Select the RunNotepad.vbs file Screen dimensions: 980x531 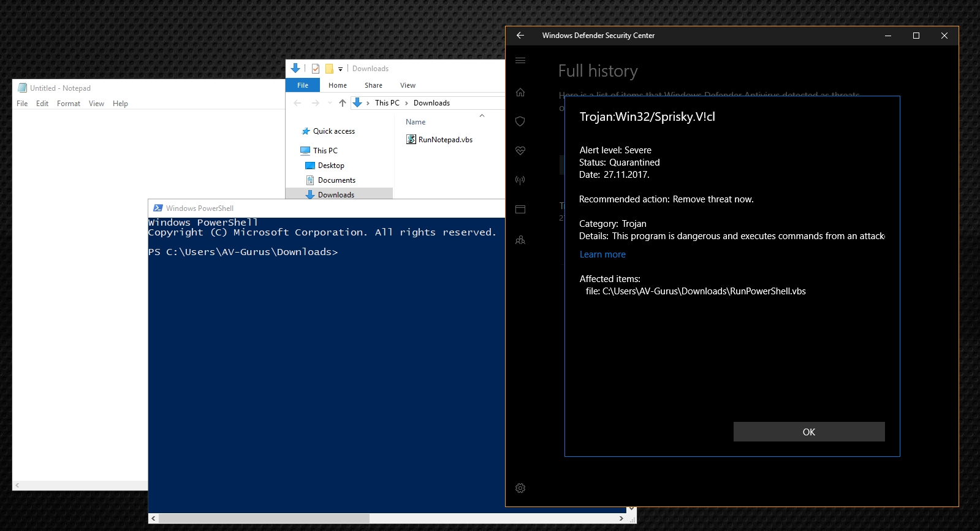pos(445,140)
